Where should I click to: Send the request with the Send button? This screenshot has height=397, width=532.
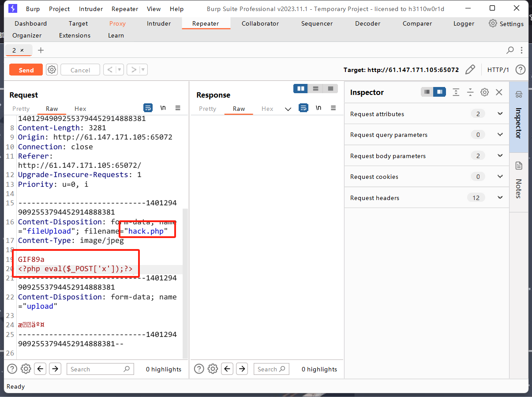click(x=26, y=70)
